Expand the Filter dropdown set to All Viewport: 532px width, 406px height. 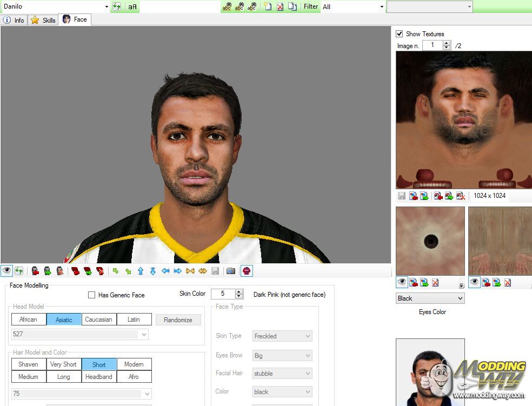[x=353, y=6]
